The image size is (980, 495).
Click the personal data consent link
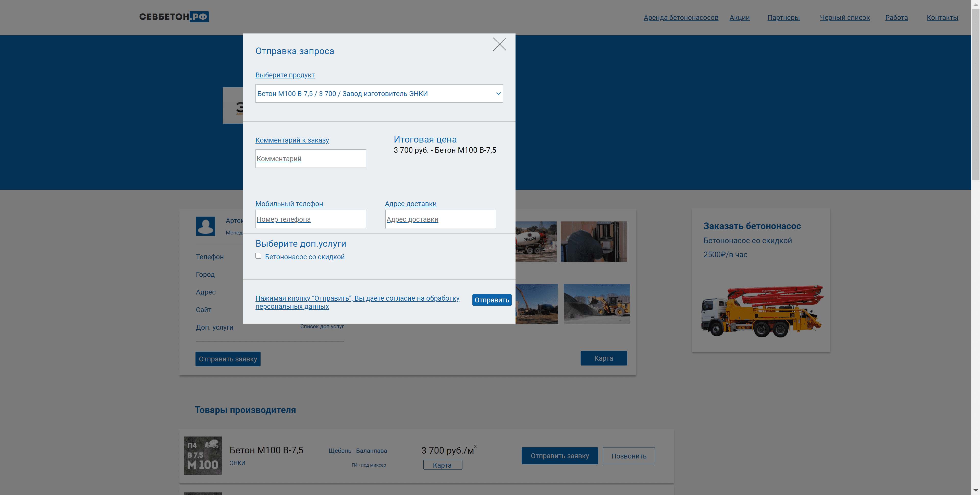(x=357, y=302)
